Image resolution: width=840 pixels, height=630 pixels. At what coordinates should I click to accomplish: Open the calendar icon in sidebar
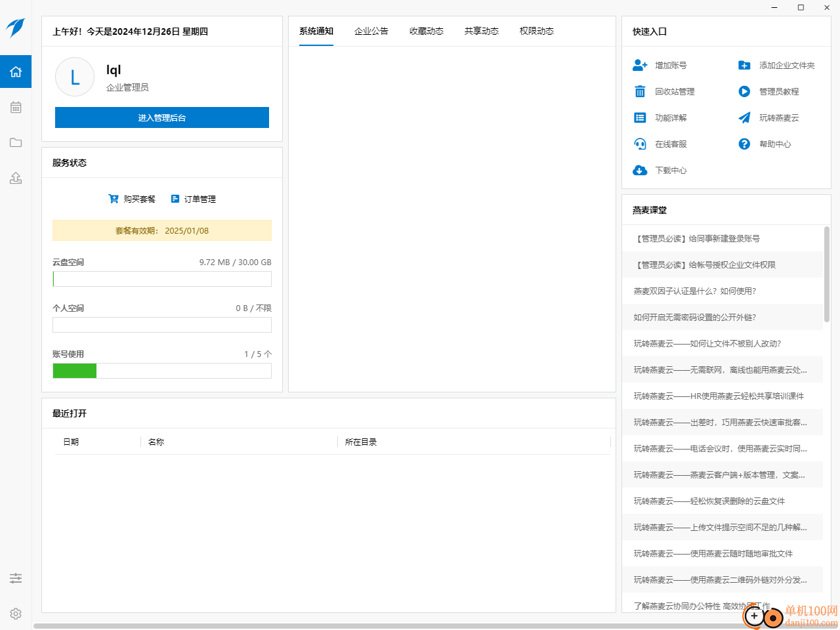(x=16, y=107)
